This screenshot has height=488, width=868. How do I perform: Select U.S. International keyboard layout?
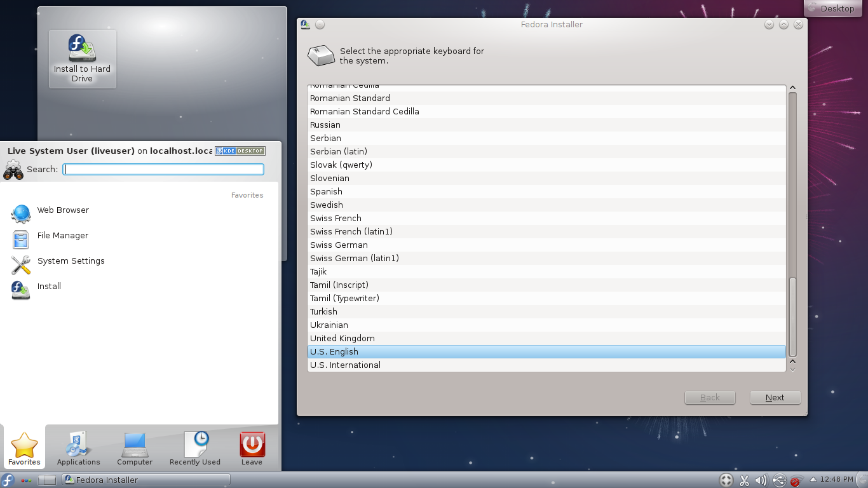point(546,365)
